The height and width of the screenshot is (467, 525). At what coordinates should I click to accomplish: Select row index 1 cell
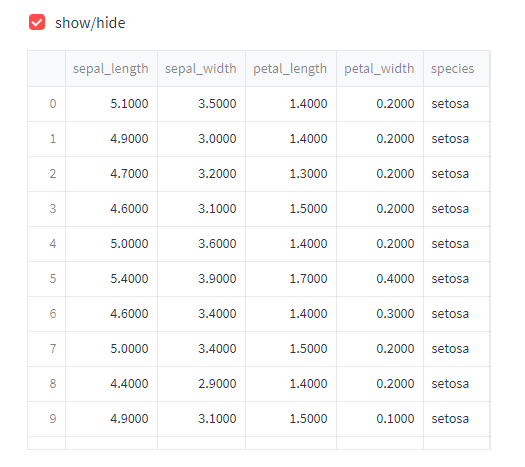click(47, 139)
